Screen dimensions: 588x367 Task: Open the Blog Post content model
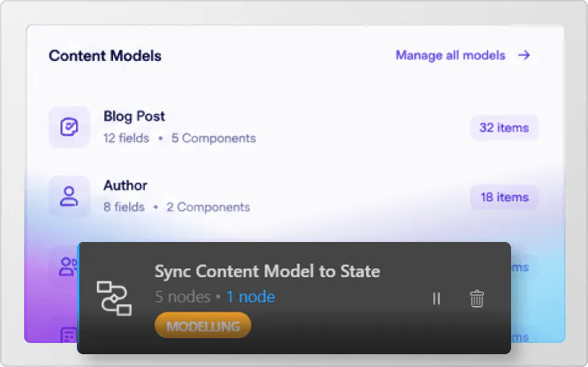(x=135, y=116)
